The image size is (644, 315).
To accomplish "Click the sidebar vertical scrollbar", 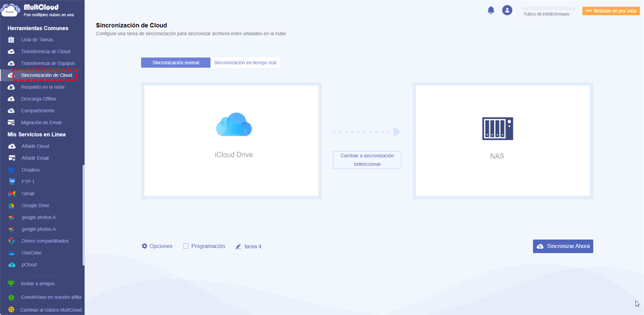I will point(83,215).
